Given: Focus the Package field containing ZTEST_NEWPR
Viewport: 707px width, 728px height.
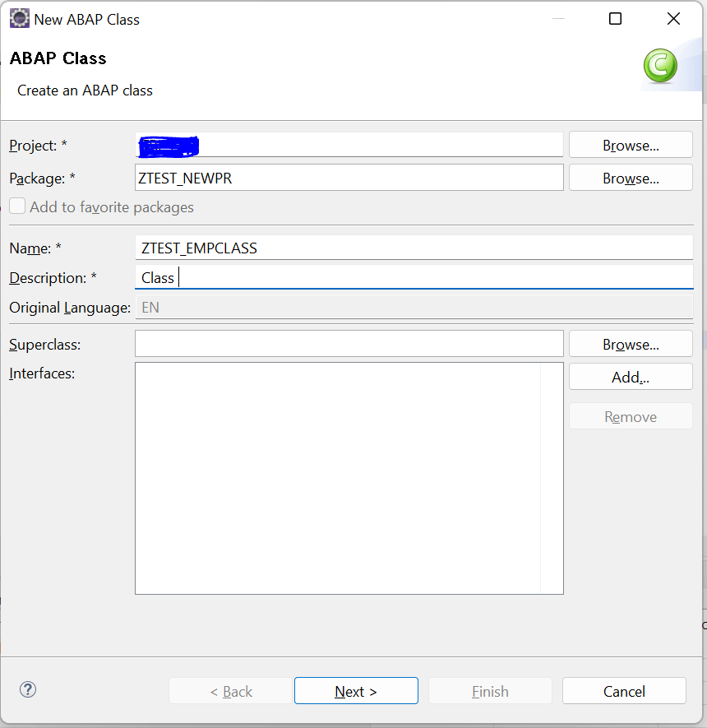Looking at the screenshot, I should click(x=349, y=178).
